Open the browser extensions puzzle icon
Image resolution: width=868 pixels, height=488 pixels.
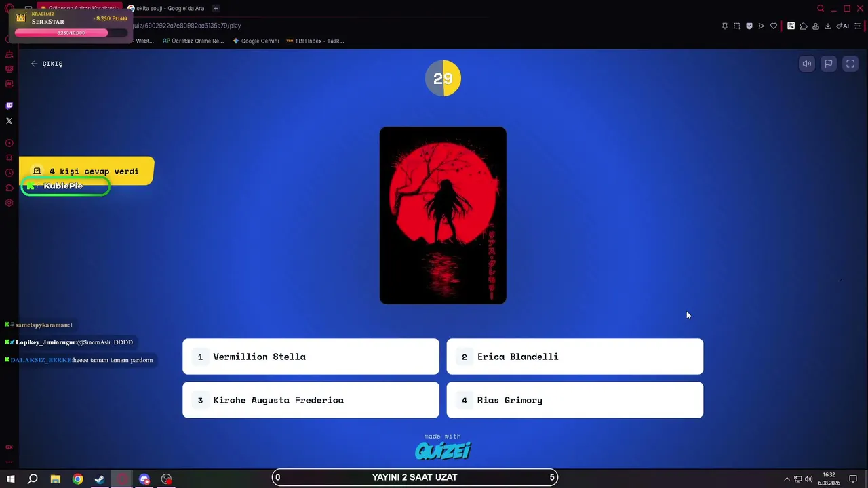(804, 26)
